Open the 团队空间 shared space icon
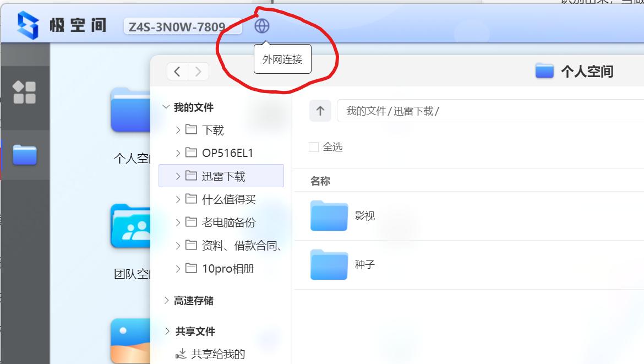This screenshot has height=364, width=644. tap(130, 226)
